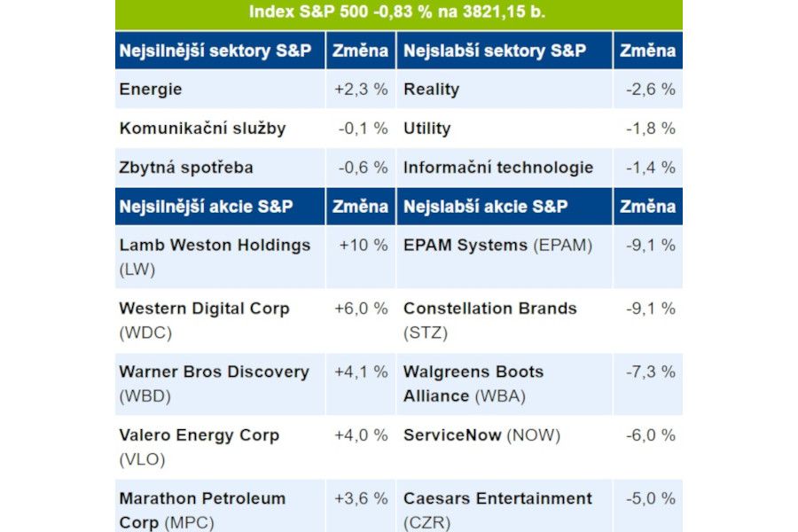Image resolution: width=798 pixels, height=532 pixels.
Task: Click the Nejslabší akcie S&P header
Action: pos(485,207)
